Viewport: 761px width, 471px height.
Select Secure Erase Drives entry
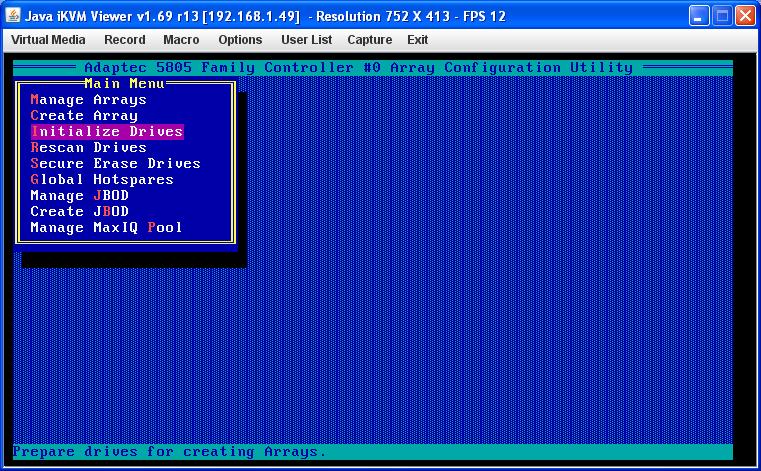click(x=116, y=164)
